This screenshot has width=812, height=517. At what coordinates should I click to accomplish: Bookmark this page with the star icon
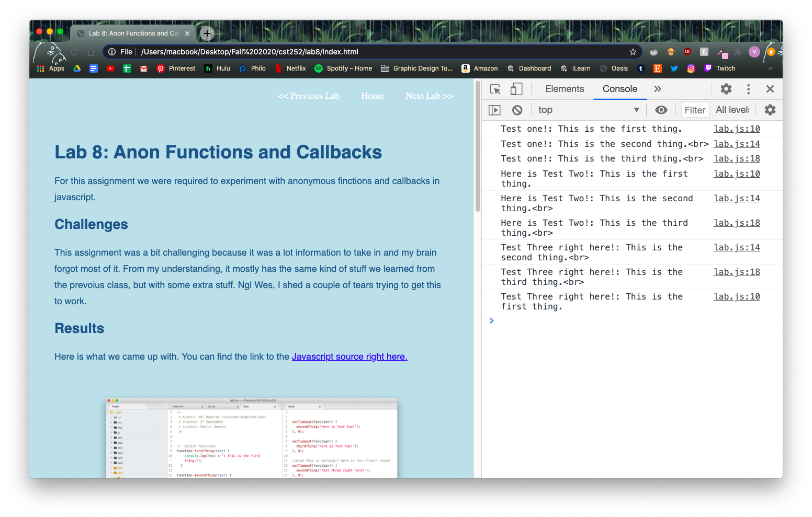tap(633, 52)
